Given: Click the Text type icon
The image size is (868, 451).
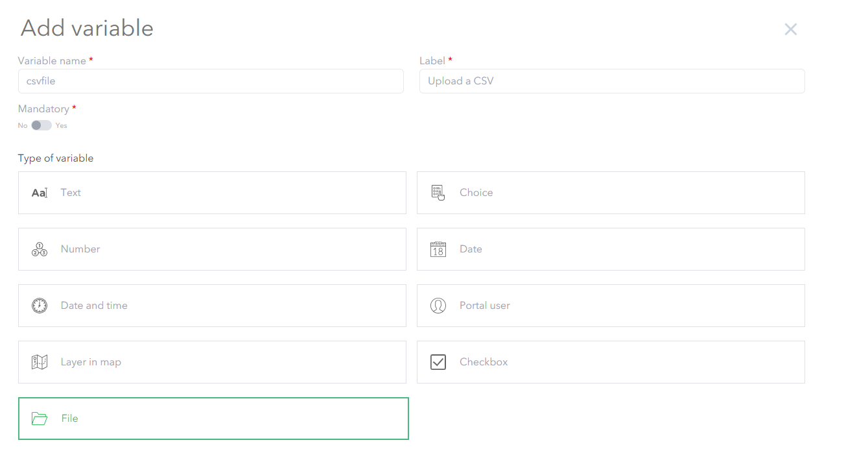Looking at the screenshot, I should tap(40, 193).
